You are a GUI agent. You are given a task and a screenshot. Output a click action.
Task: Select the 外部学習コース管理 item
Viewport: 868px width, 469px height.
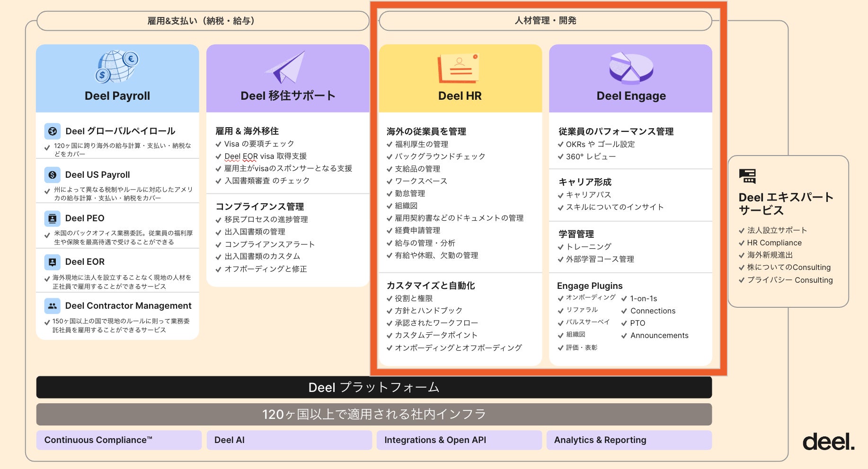pos(600,259)
